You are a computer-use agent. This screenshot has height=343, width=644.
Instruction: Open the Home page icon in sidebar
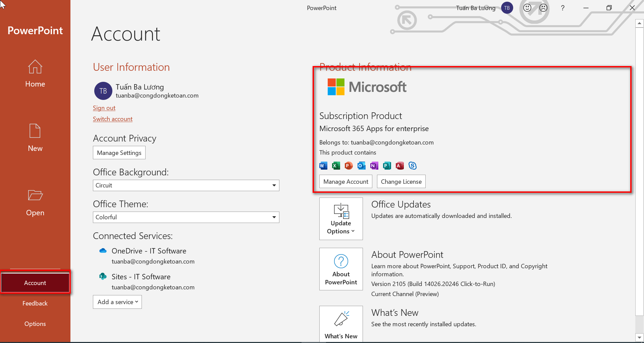[35, 67]
